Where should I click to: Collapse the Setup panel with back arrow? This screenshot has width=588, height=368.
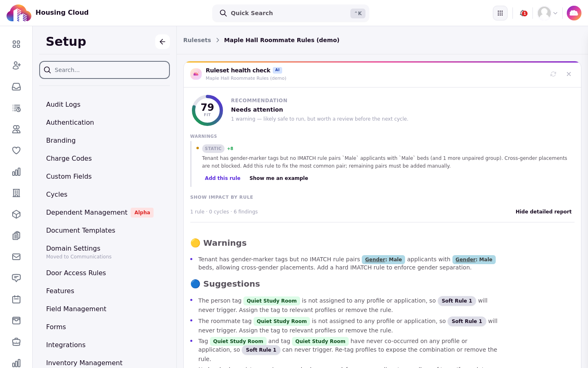click(x=163, y=42)
